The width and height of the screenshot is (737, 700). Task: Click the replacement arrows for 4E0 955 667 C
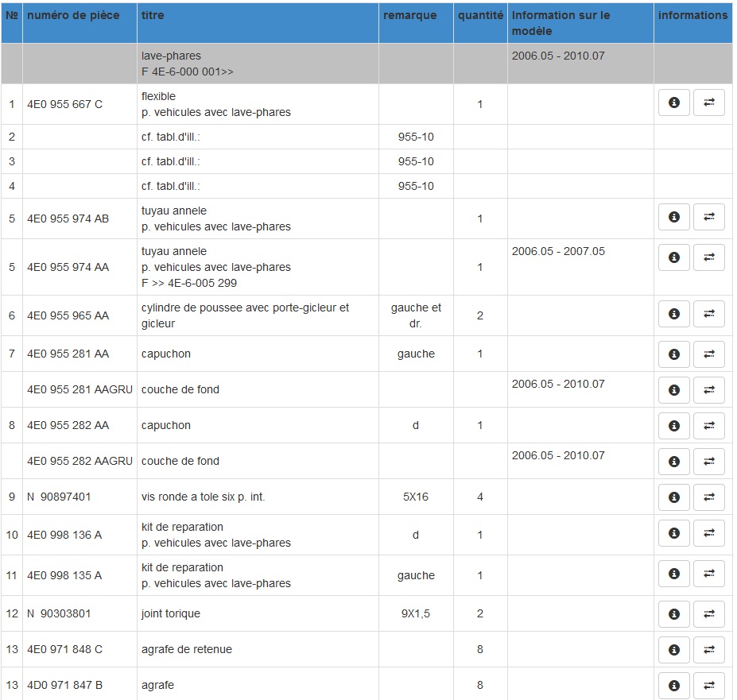point(709,102)
